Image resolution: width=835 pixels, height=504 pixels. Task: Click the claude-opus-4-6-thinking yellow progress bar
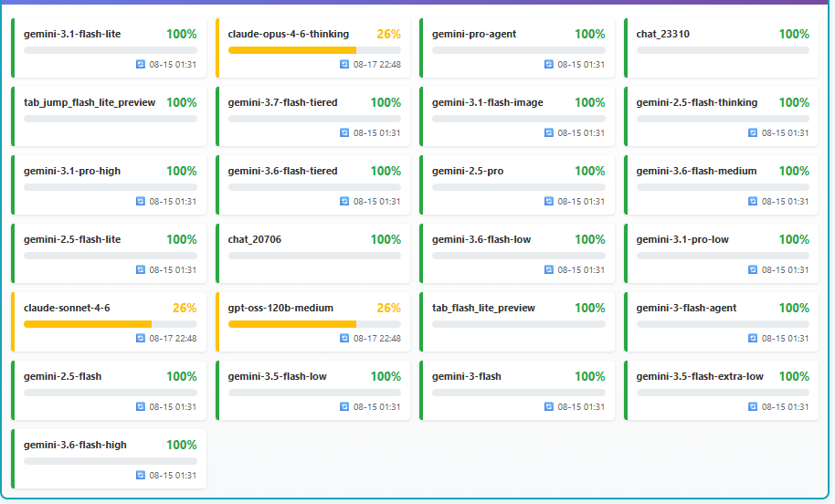(x=314, y=50)
